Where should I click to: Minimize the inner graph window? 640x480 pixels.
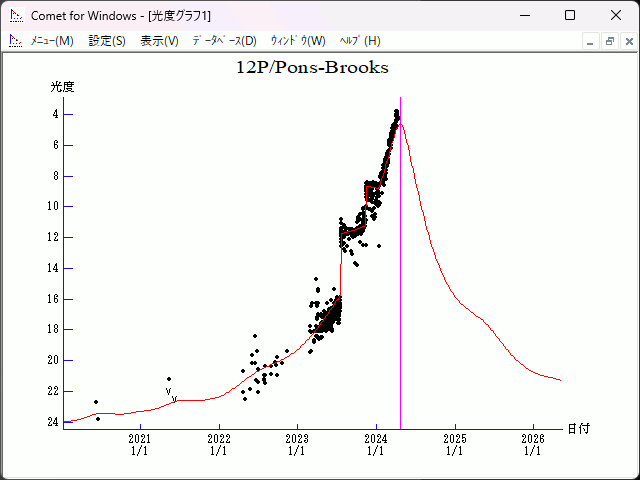pos(590,41)
